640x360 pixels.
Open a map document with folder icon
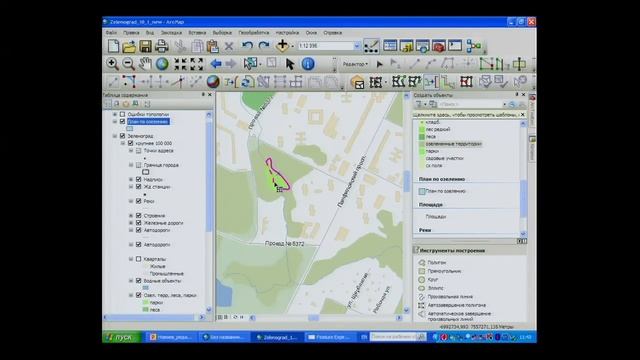(129, 46)
